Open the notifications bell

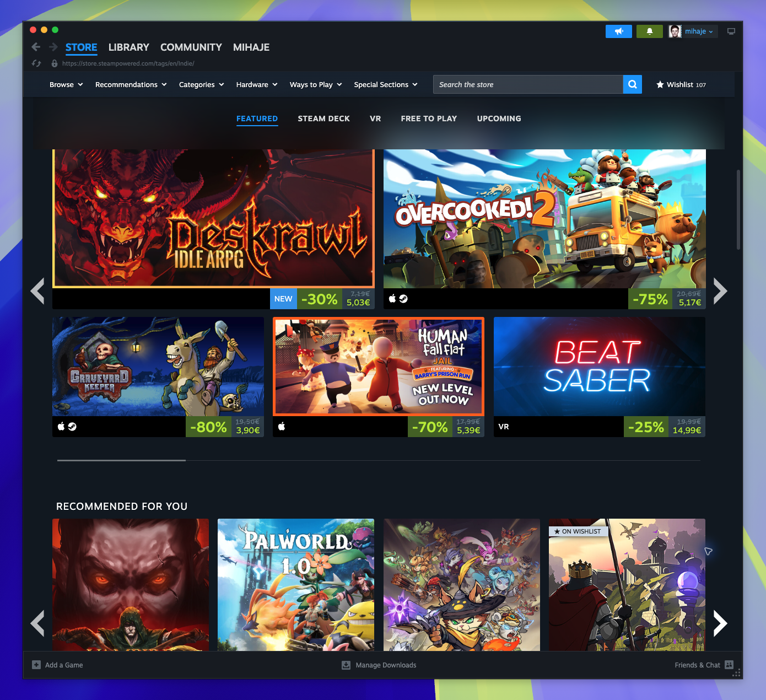pos(650,31)
